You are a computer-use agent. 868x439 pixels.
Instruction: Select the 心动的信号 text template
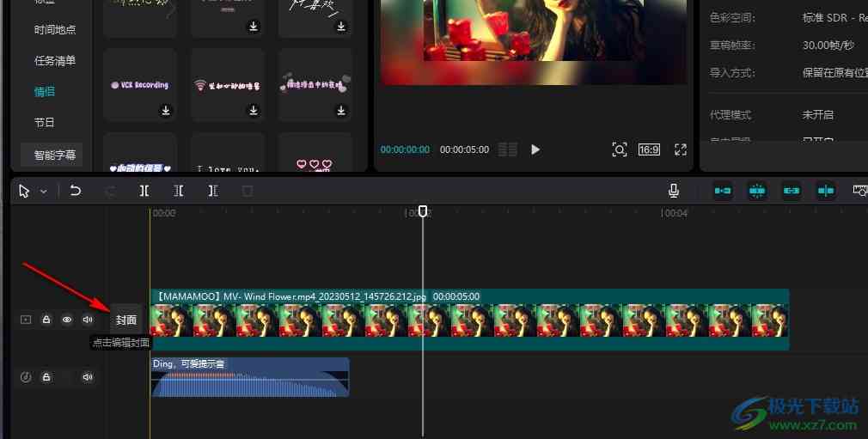tap(139, 153)
